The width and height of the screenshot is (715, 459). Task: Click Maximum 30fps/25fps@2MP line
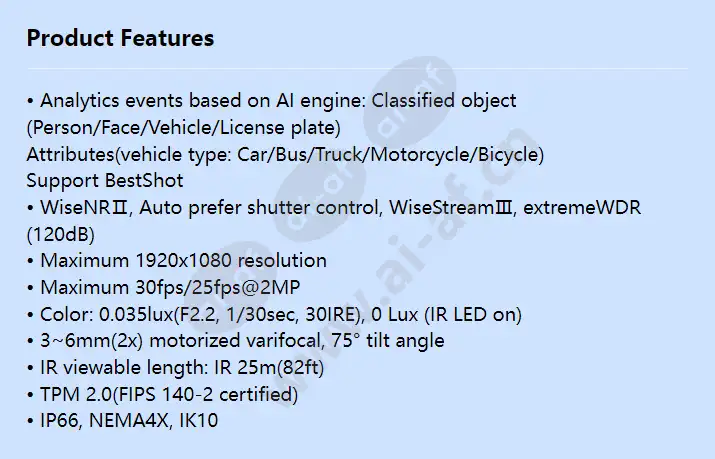163,288
